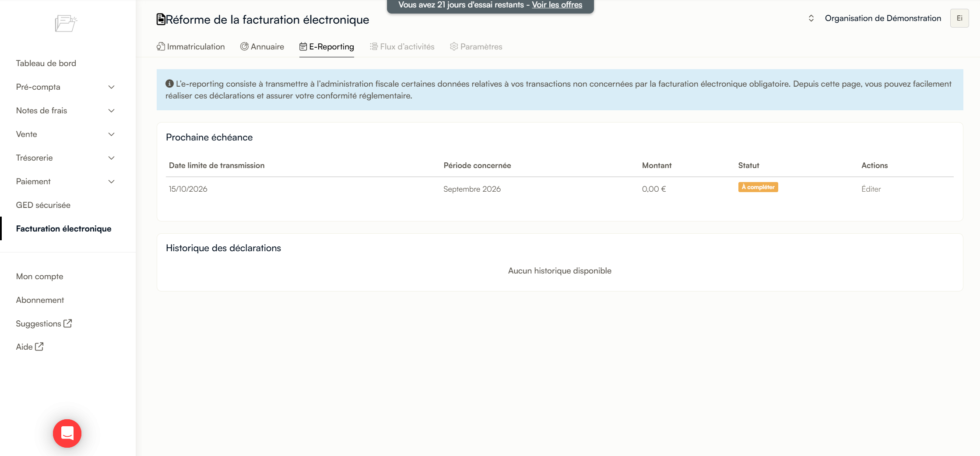
Task: Click 'Période concernée' column header
Action: click(477, 165)
